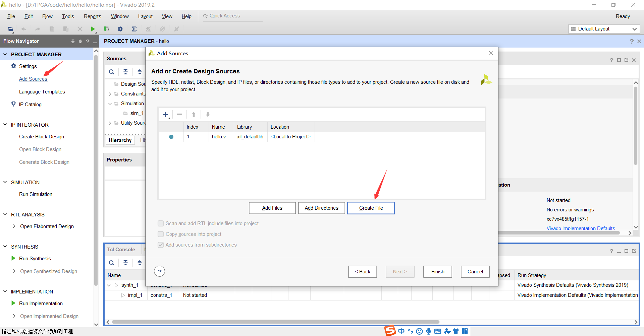Collapse the SYNTHESIS section

(5, 247)
